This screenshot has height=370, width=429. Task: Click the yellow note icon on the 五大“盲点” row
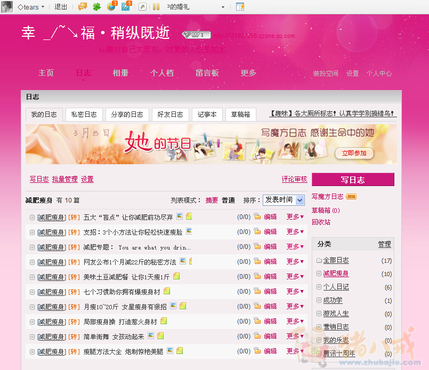(x=189, y=216)
